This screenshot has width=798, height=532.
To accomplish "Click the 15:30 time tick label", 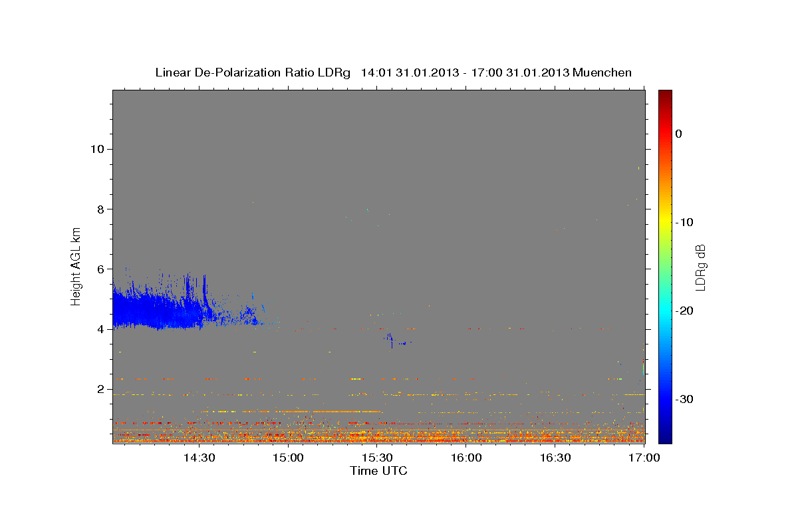I will (x=377, y=458).
